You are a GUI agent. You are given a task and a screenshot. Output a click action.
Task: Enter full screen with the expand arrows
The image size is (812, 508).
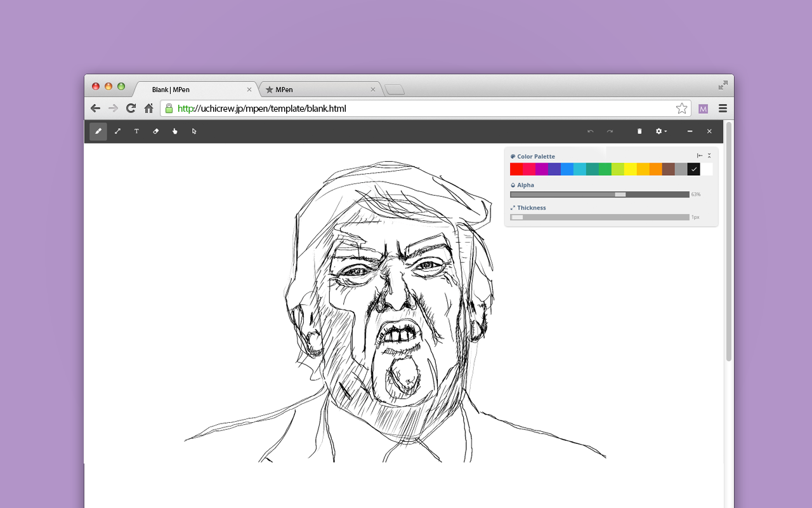(723, 85)
